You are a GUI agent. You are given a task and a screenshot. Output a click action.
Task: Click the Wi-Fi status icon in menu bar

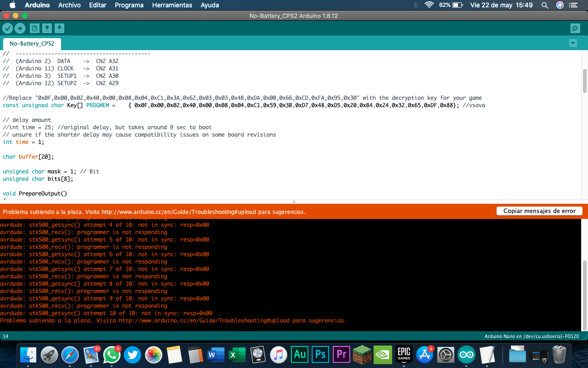pyautogui.click(x=429, y=5)
